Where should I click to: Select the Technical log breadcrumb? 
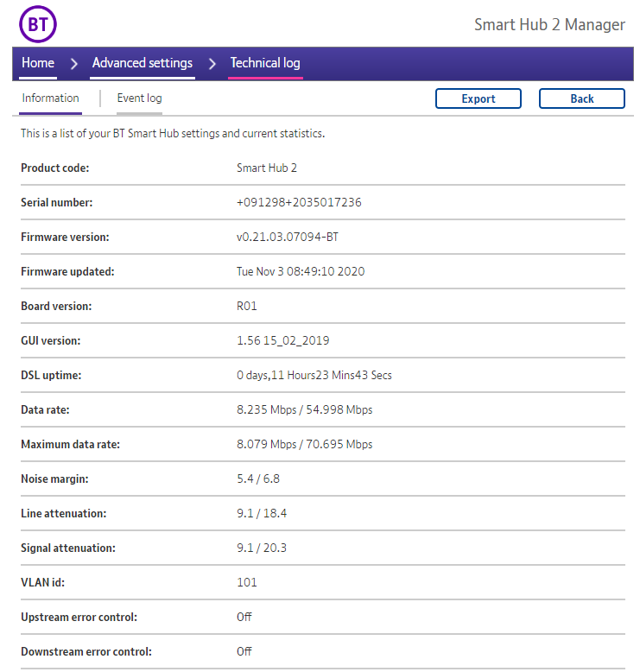coord(265,63)
